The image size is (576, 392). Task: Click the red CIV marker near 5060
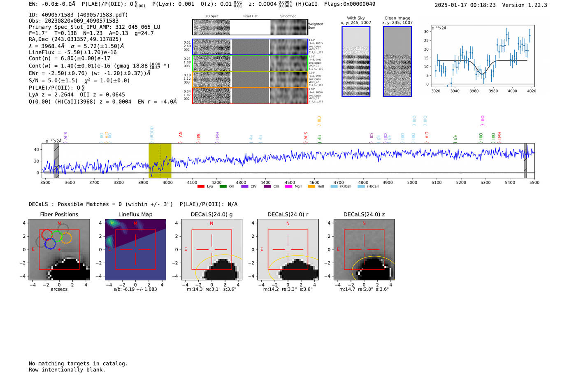pyautogui.click(x=427, y=137)
